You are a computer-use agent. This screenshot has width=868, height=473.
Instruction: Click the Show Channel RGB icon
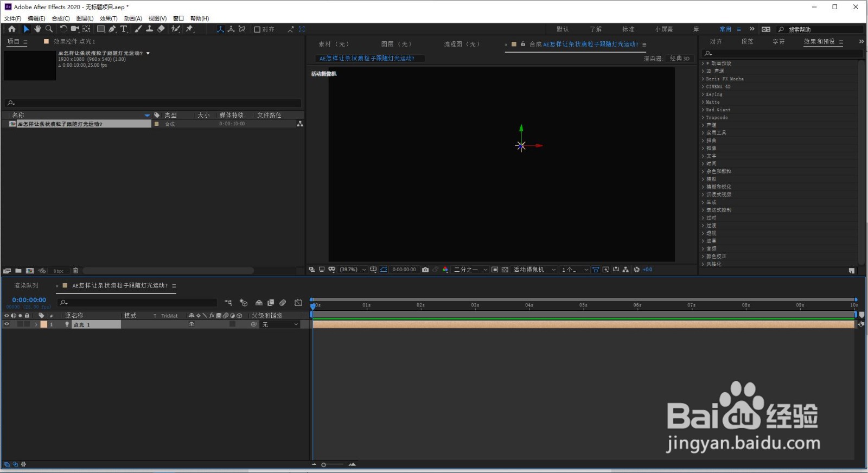[445, 270]
